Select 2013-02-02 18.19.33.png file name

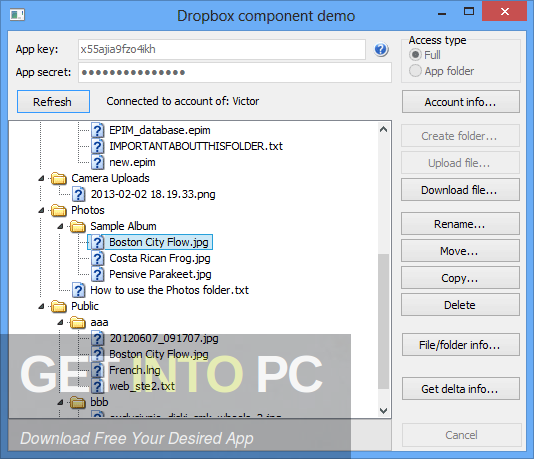[x=153, y=194]
